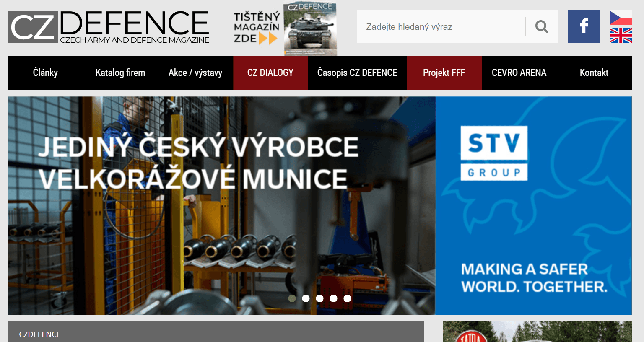Open the Projekt FFF menu item
This screenshot has height=342, width=644.
click(x=444, y=73)
